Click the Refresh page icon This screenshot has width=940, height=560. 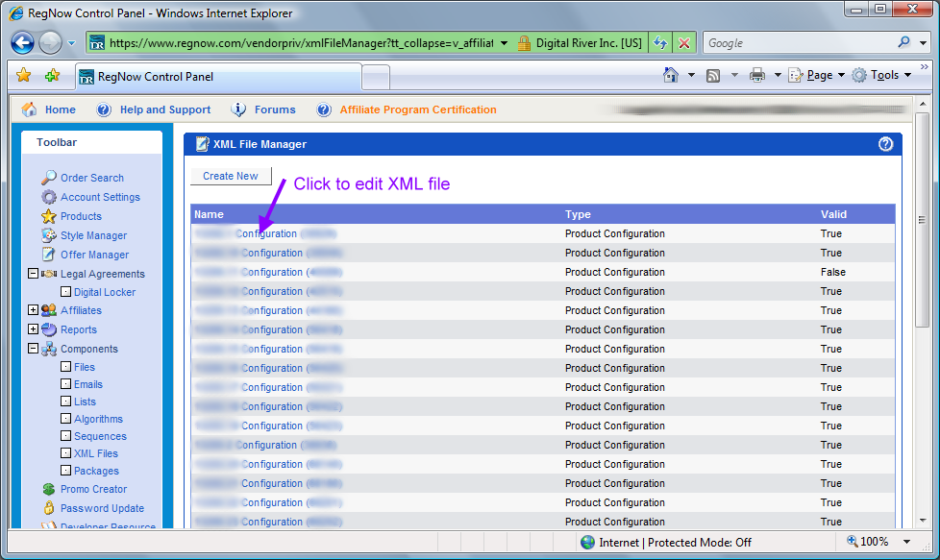click(x=660, y=43)
